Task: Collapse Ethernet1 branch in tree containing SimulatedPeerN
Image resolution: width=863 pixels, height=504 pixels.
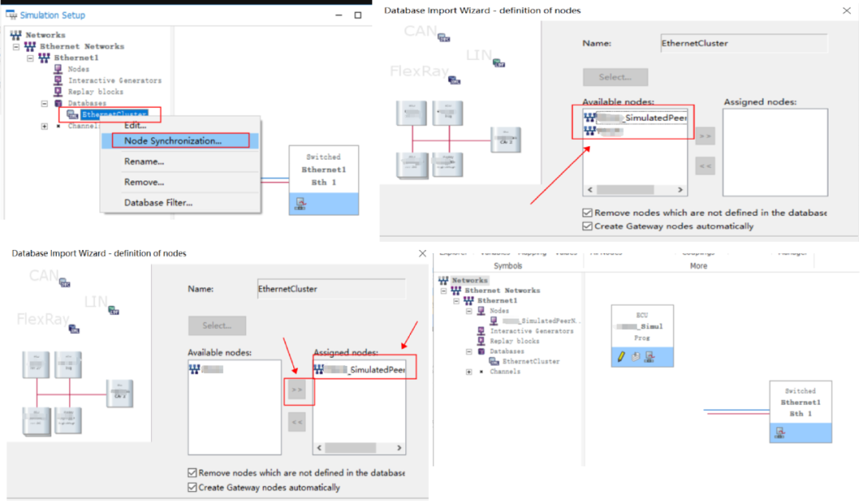Action: pyautogui.click(x=456, y=301)
